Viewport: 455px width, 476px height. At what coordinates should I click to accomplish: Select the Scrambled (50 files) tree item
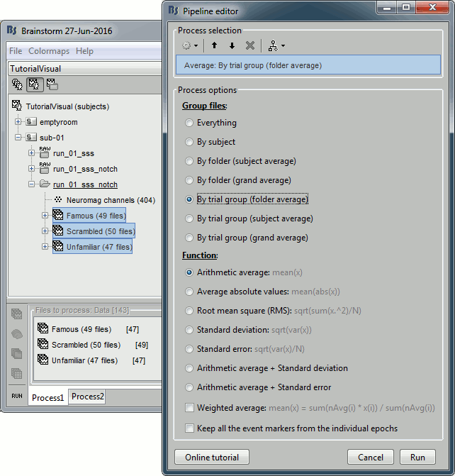click(x=93, y=231)
